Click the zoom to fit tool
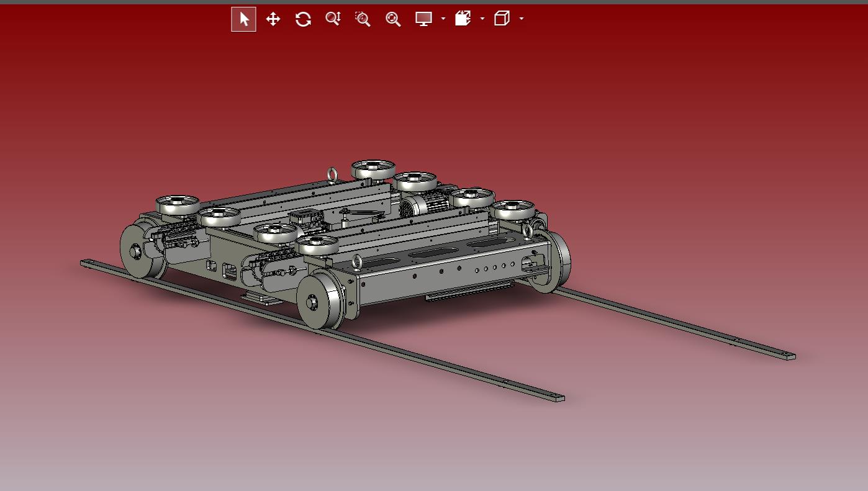 (393, 19)
